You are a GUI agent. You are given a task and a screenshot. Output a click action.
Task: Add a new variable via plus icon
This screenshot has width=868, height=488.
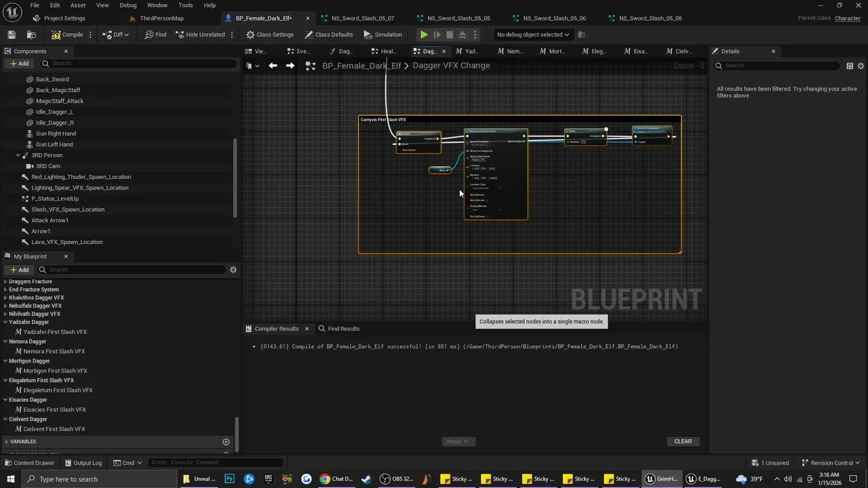pos(226,442)
